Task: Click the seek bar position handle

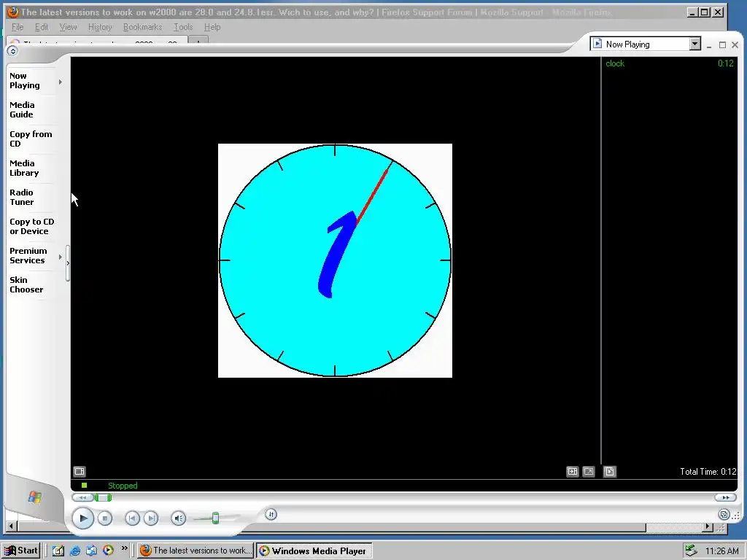Action: coord(103,497)
